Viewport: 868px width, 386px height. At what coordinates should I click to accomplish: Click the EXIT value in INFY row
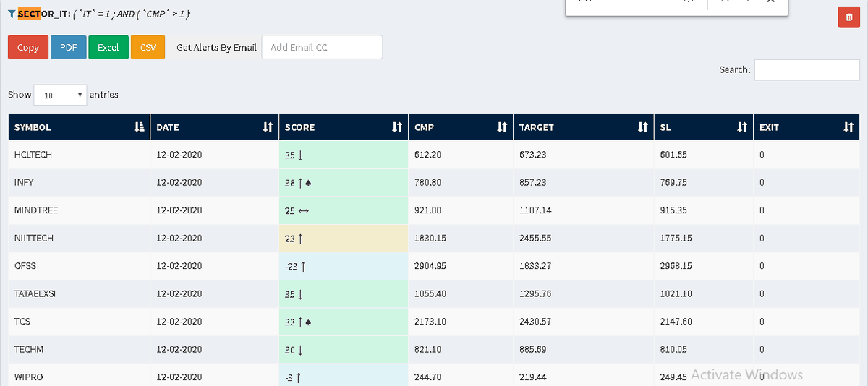[762, 183]
